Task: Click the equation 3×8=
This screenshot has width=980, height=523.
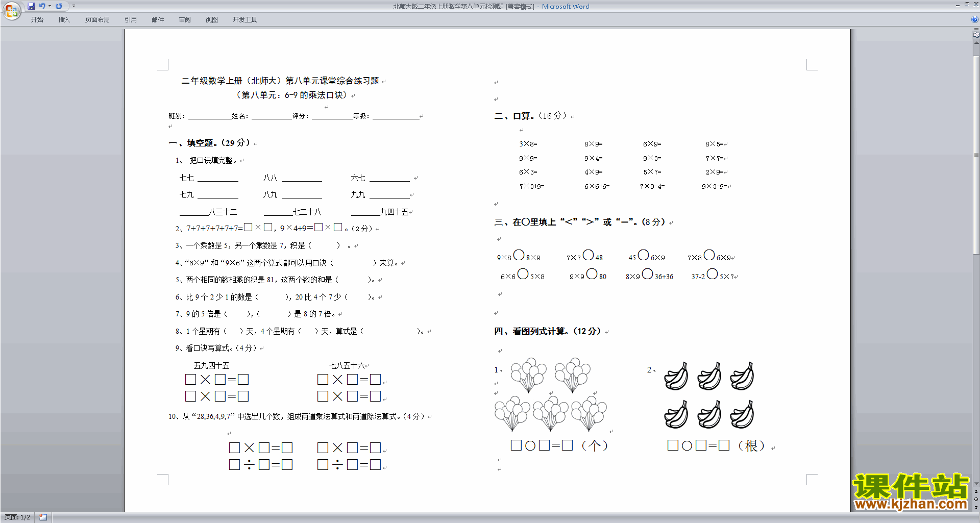Action: click(528, 144)
